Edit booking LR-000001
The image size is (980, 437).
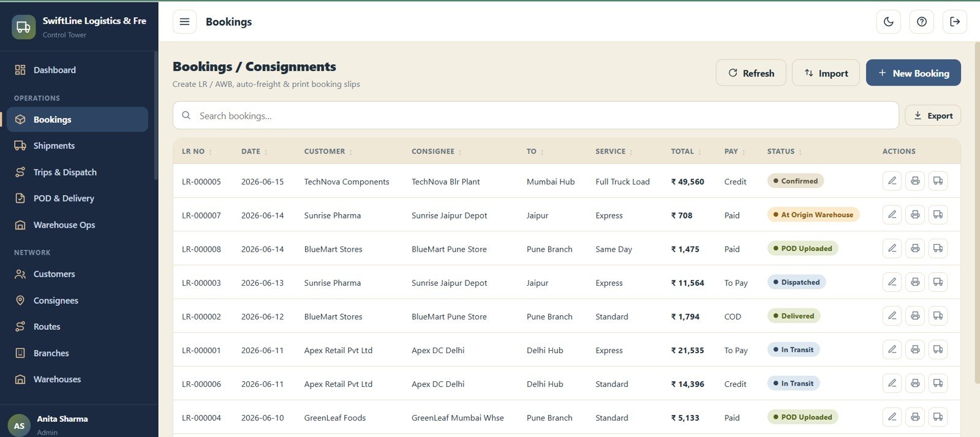(x=892, y=349)
